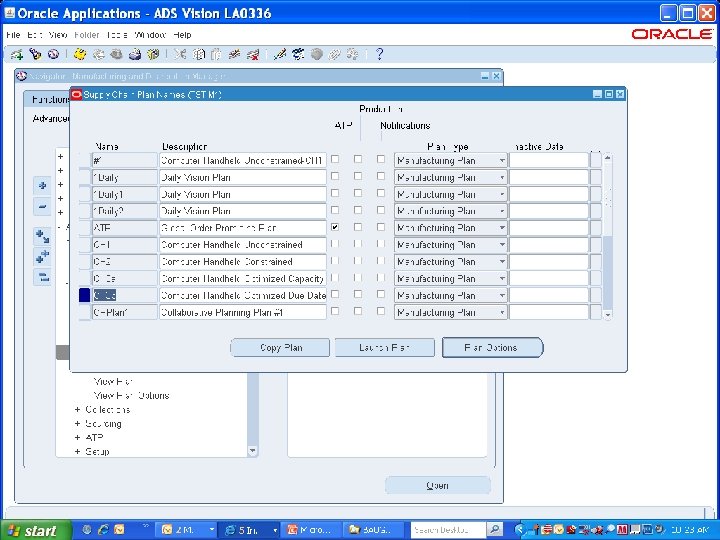The height and width of the screenshot is (540, 720).
Task: Click the Launch Plan button
Action: (x=384, y=348)
